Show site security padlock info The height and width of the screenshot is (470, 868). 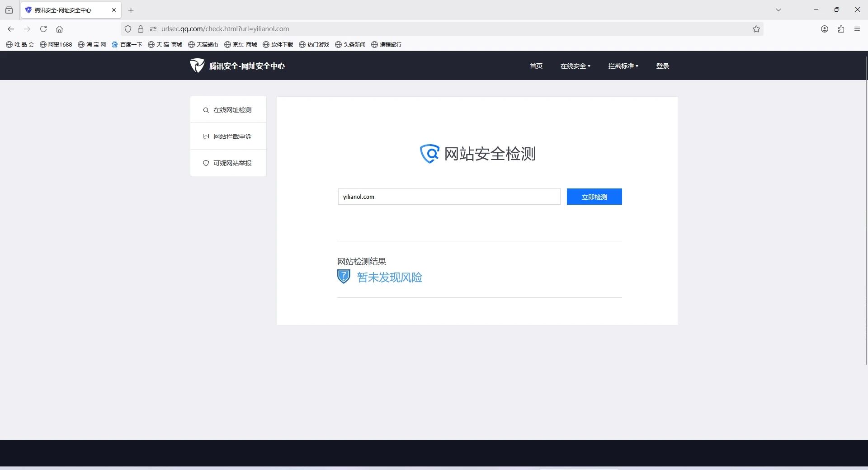tap(141, 29)
